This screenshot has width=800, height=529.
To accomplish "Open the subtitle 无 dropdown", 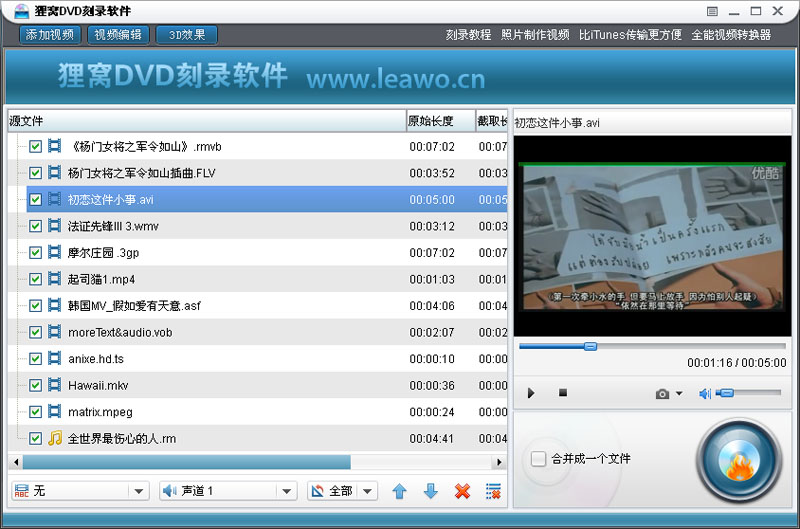I will pyautogui.click(x=80, y=491).
